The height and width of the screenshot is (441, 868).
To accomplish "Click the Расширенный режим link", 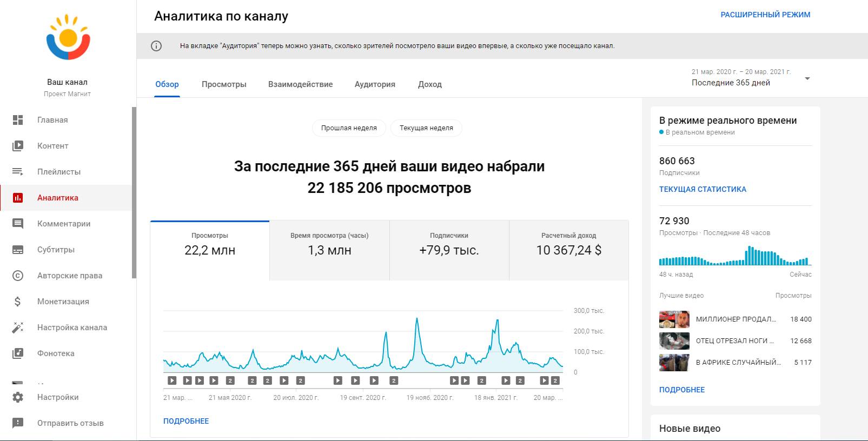I will click(x=765, y=15).
